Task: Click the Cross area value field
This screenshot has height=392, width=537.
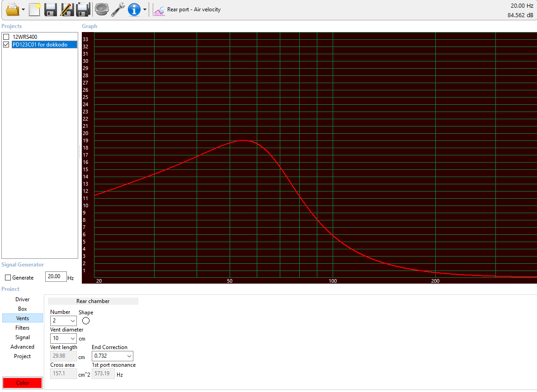Action: pos(63,373)
